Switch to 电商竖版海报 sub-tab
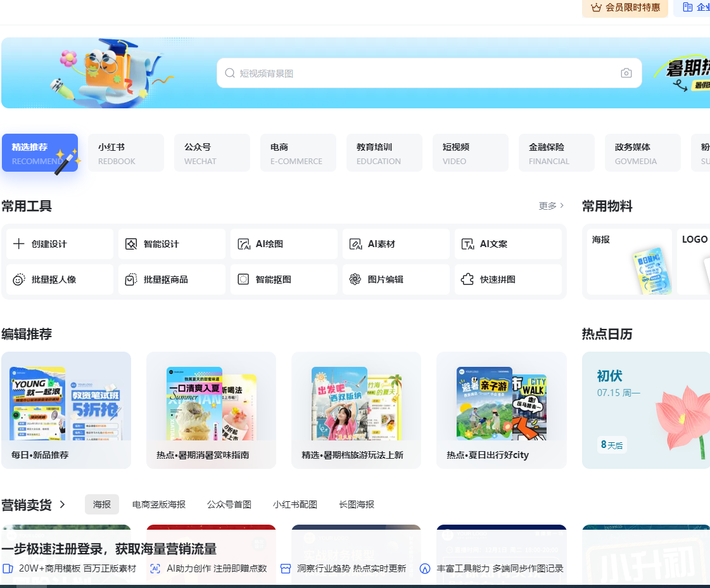Viewport: 710px width, 588px height. tap(159, 504)
